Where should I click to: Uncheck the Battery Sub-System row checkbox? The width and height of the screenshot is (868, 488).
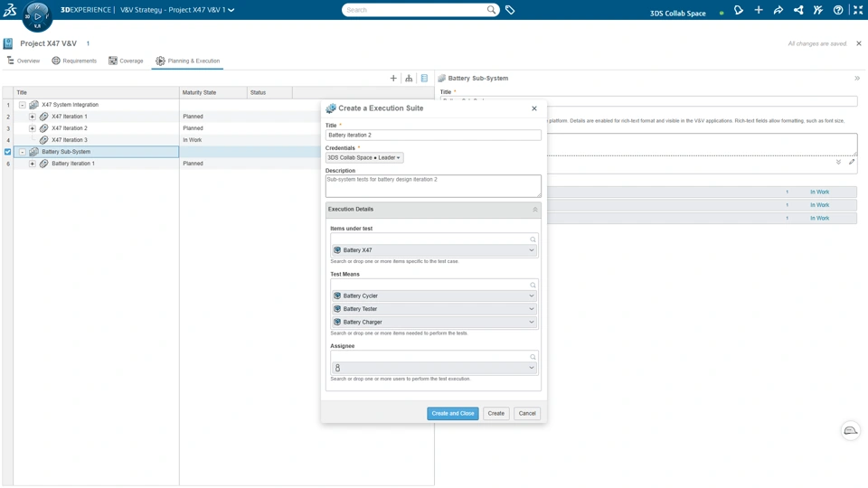coord(8,152)
